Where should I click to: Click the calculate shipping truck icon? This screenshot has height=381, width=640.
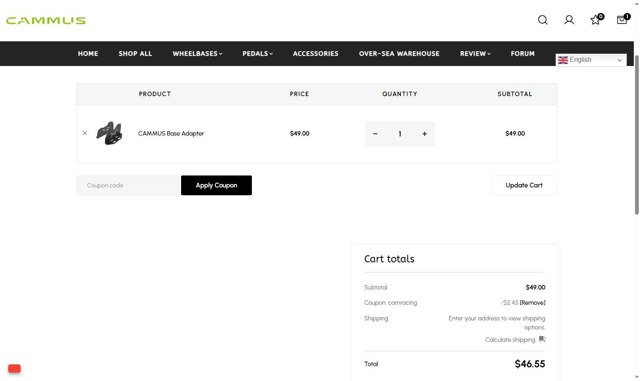pos(542,339)
